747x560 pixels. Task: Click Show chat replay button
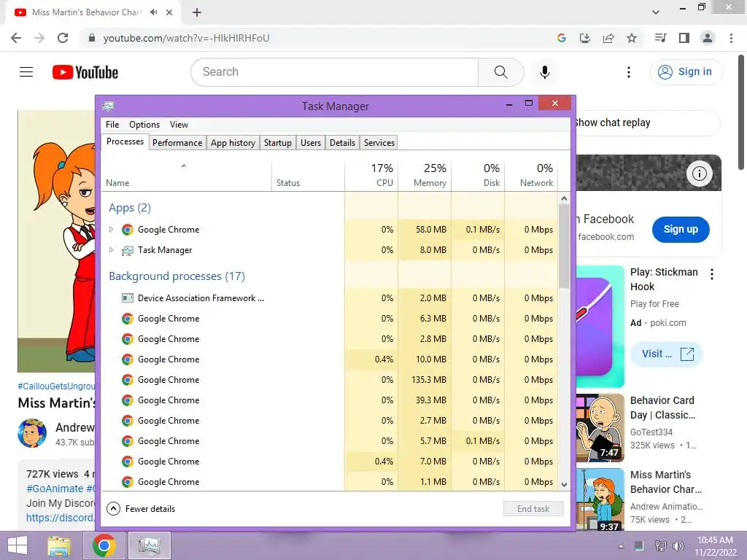(x=647, y=122)
